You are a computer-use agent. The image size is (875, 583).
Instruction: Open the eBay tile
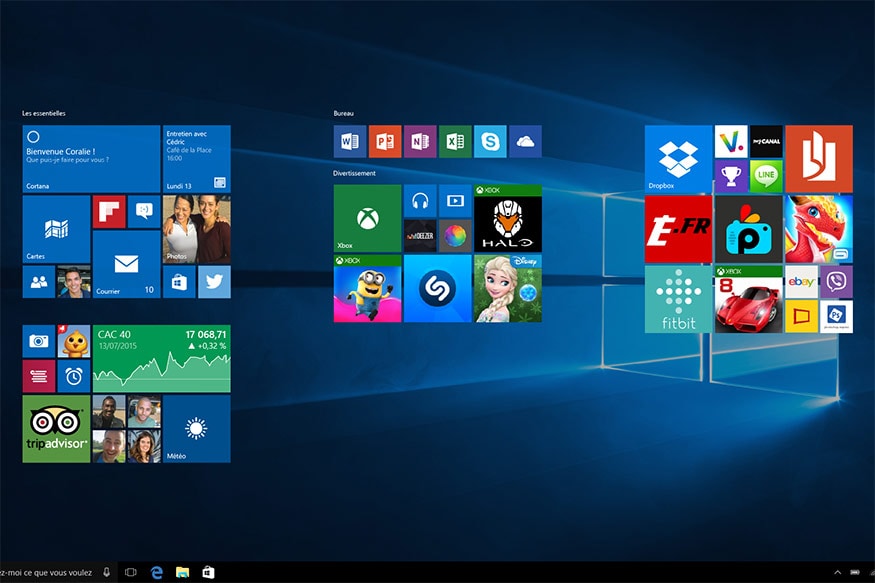click(x=801, y=282)
